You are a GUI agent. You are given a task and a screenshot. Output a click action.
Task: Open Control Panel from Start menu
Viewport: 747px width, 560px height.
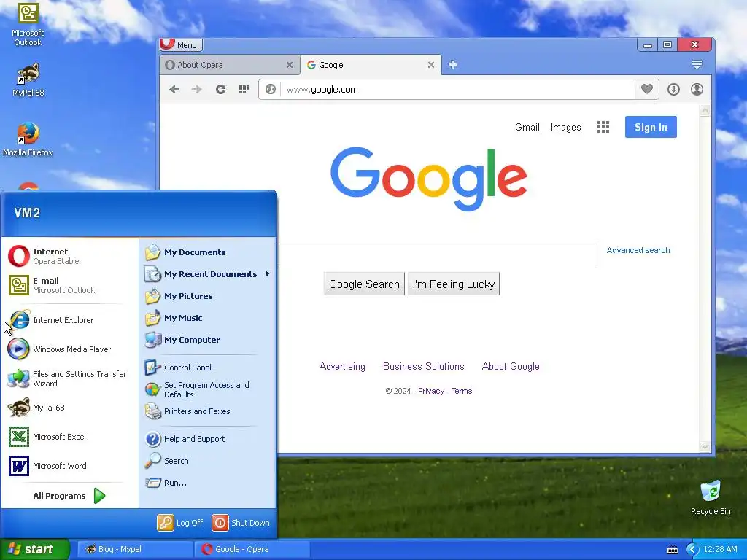[208, 367]
